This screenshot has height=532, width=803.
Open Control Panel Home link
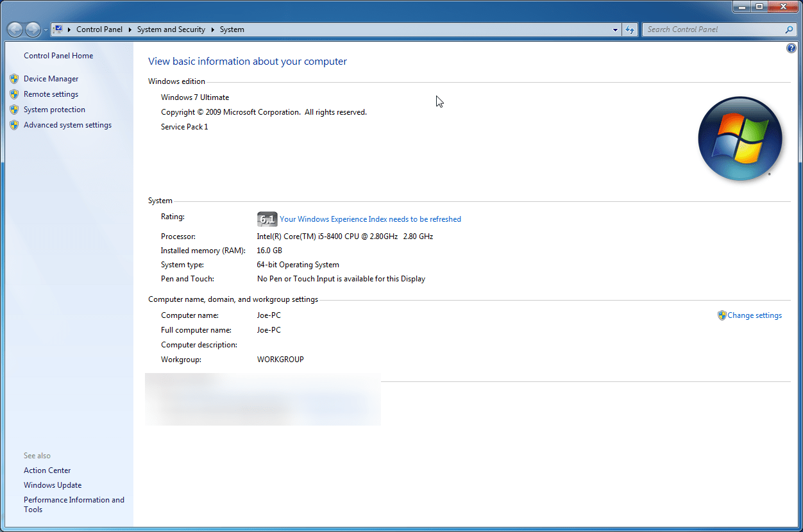(x=58, y=56)
